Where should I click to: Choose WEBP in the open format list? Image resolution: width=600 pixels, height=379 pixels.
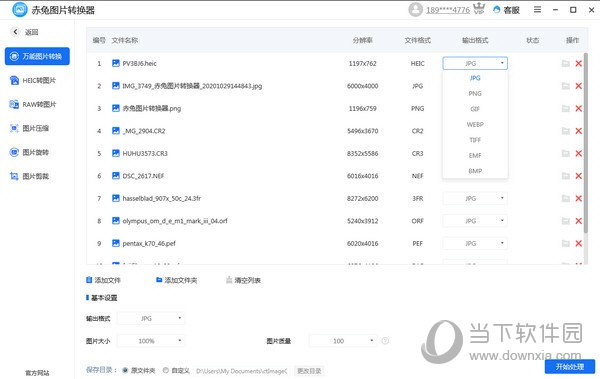[x=475, y=124]
